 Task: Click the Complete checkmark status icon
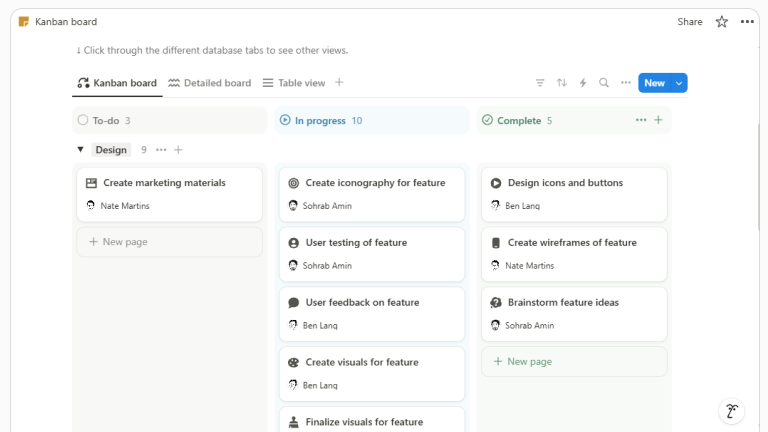pos(487,120)
